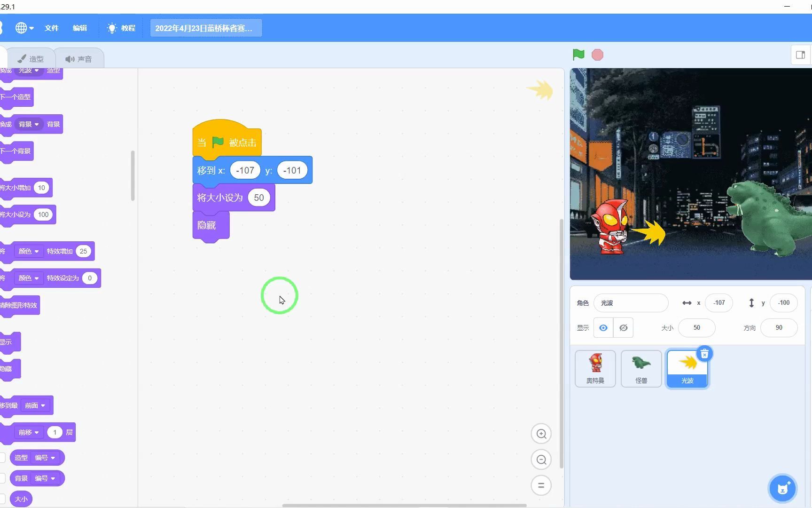Click the 显示 palette block
Viewport: 812px width, 508px height.
coord(9,342)
